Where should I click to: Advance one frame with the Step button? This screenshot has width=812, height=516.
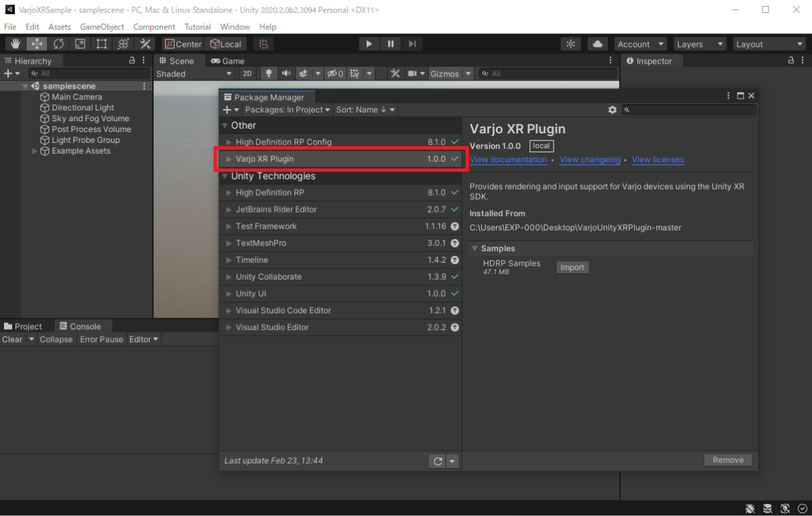(412, 44)
